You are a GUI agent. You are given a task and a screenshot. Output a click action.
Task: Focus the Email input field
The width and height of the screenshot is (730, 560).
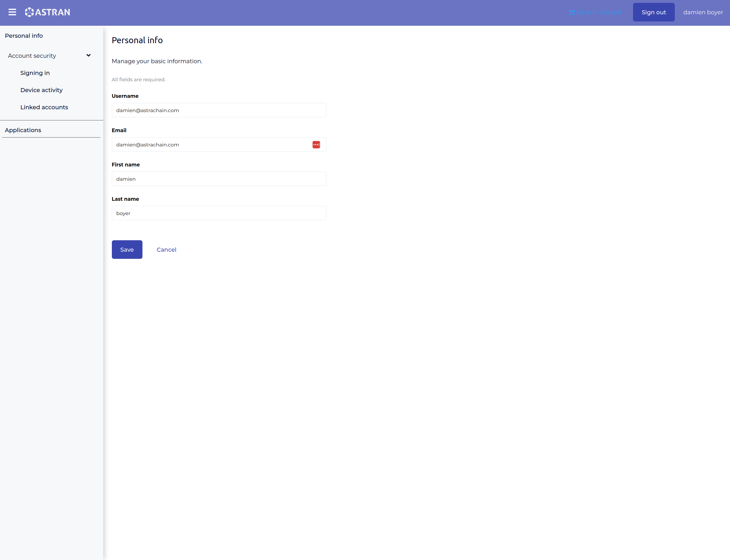(x=219, y=145)
